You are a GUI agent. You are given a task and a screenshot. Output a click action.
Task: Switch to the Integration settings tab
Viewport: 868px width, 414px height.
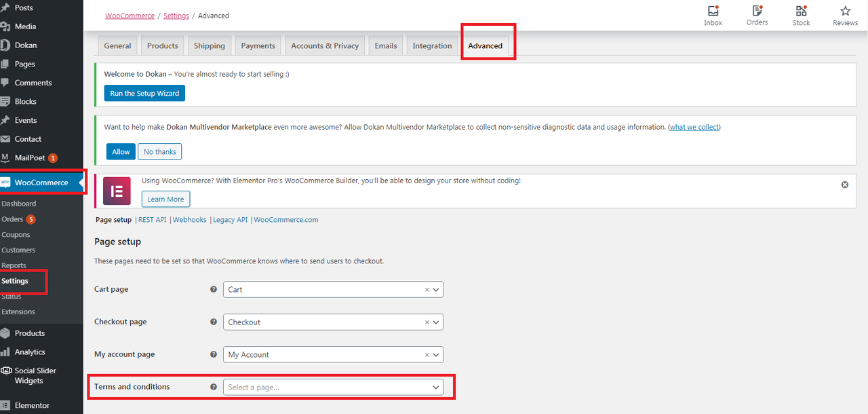pos(432,45)
